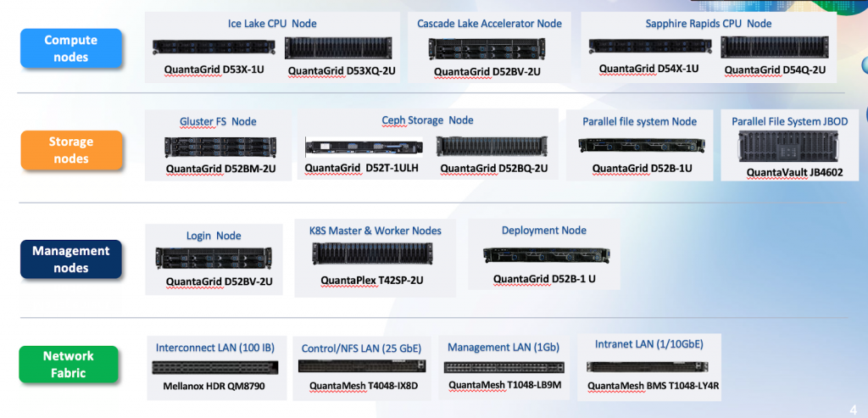Click the Login Node heading
The image size is (868, 418).
pyautogui.click(x=214, y=236)
